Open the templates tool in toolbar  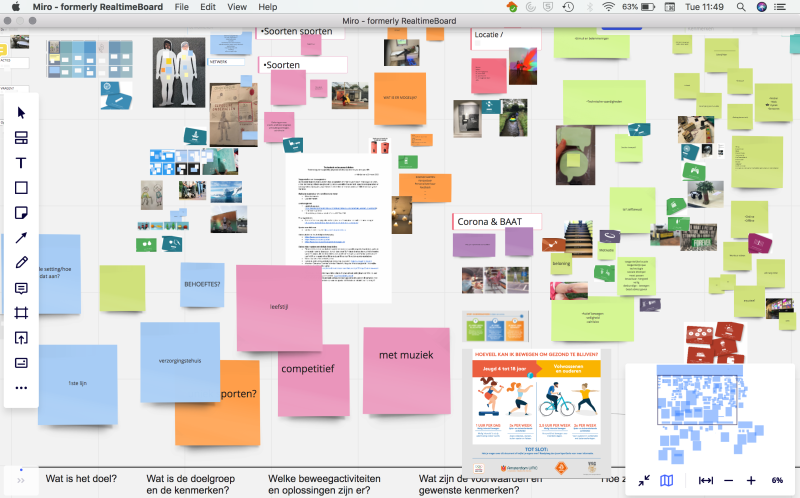pos(22,138)
